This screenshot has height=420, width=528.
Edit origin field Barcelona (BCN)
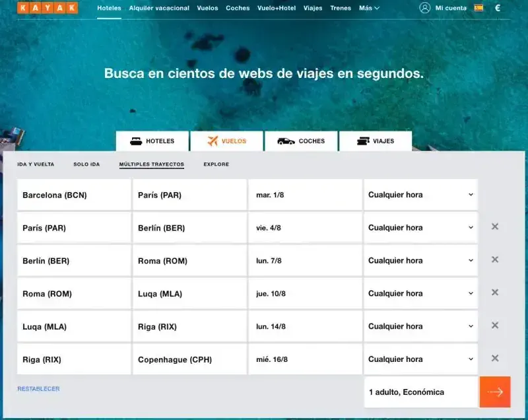(74, 195)
